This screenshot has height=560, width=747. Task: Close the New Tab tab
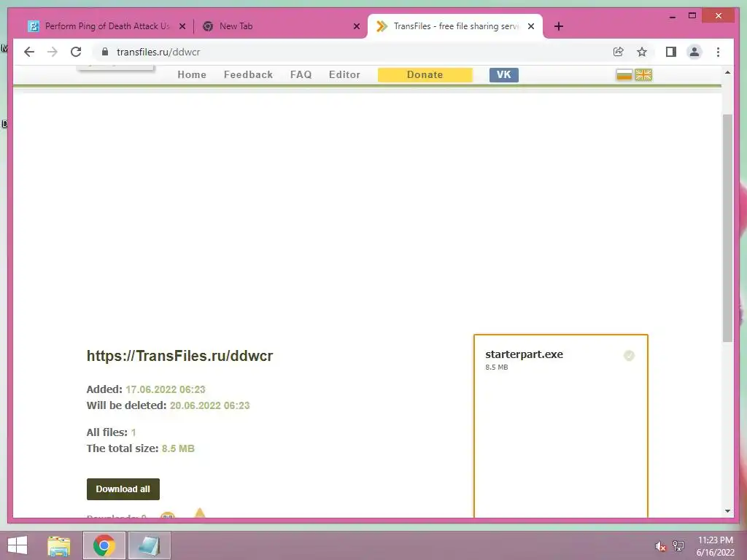[356, 26]
